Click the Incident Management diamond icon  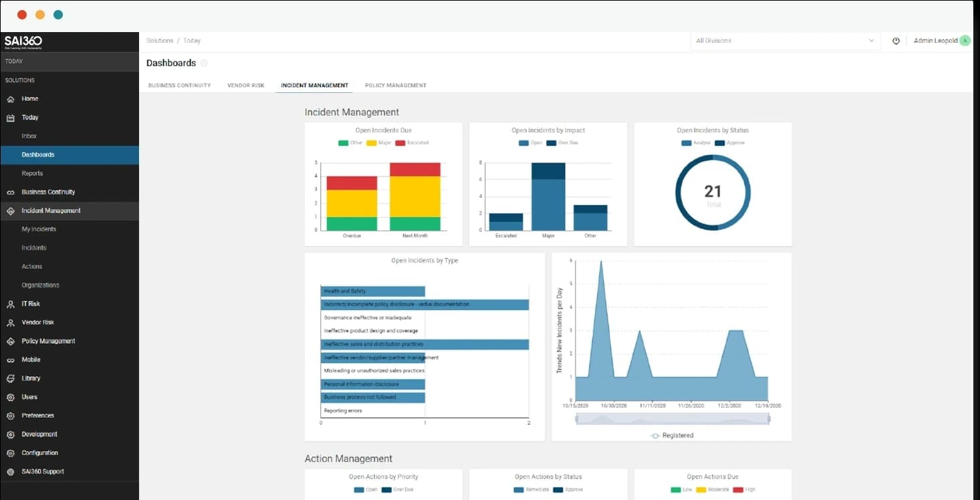(10, 211)
